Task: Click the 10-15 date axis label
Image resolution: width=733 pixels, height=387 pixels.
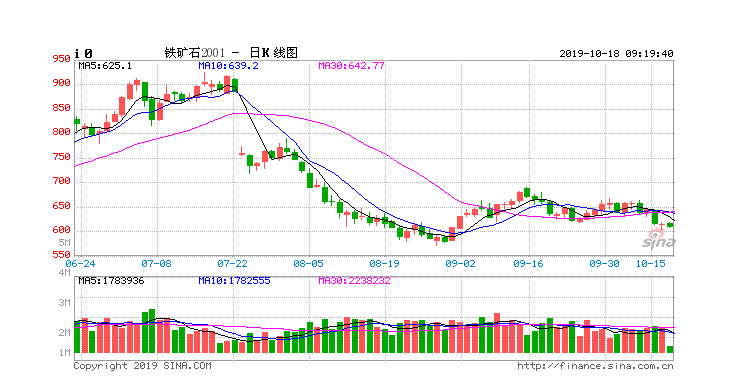Action: (650, 264)
